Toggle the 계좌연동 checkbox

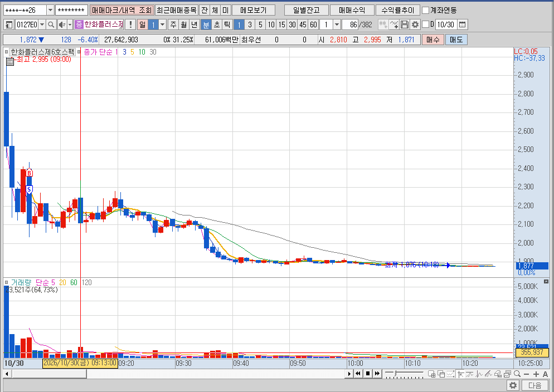point(426,10)
